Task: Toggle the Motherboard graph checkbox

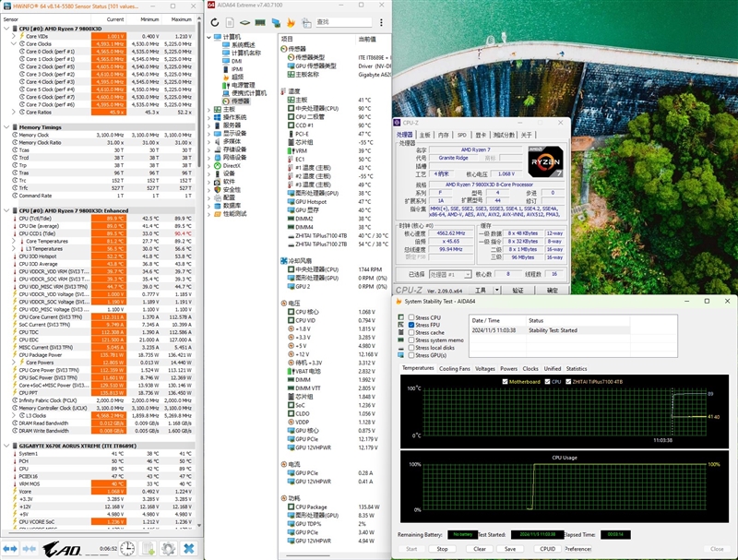Action: point(505,382)
